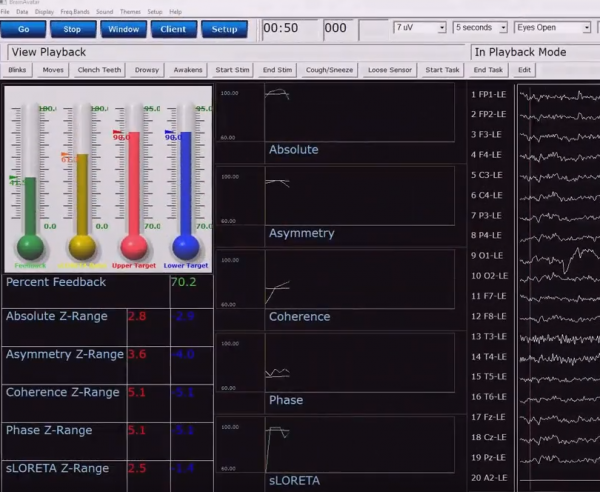The height and width of the screenshot is (492, 600).
Task: Click the Edit event button
Action: click(524, 70)
